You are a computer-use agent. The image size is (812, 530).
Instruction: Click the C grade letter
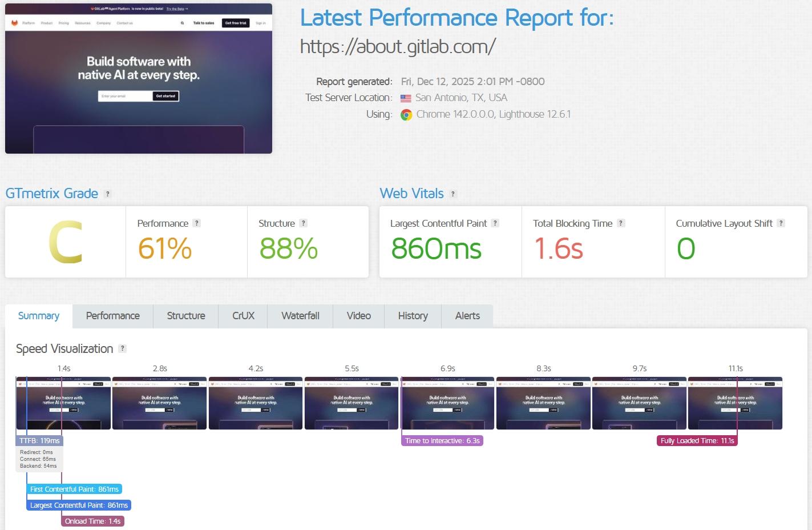(x=65, y=243)
